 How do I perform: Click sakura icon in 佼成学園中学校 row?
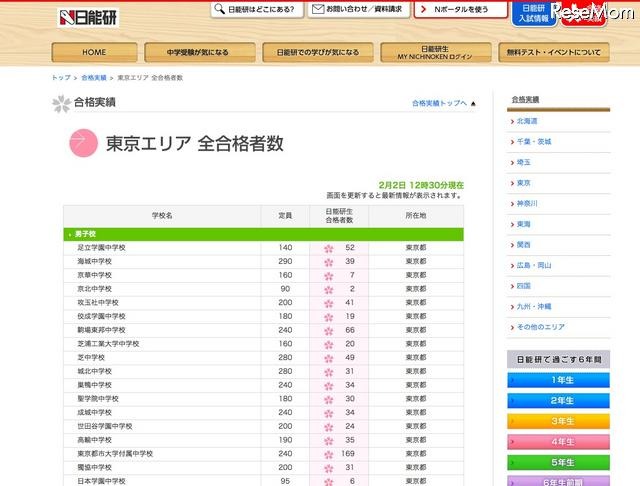[x=329, y=317]
